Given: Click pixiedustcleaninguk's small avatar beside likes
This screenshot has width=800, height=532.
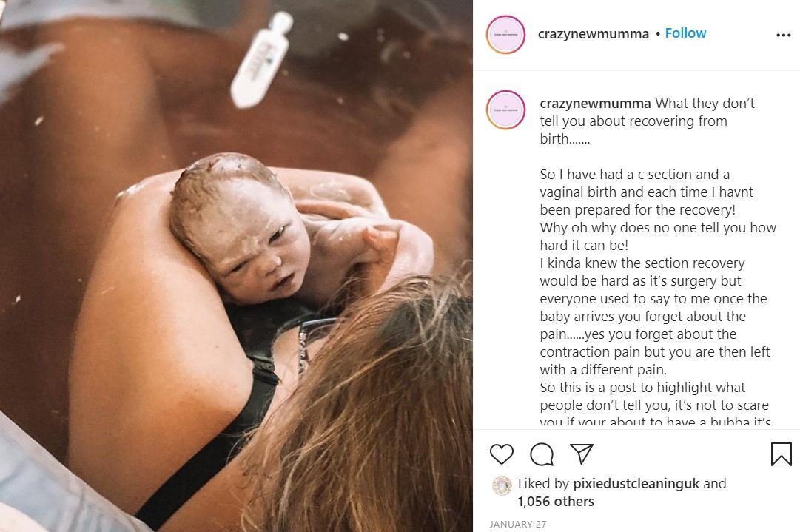Looking at the screenshot, I should point(502,485).
